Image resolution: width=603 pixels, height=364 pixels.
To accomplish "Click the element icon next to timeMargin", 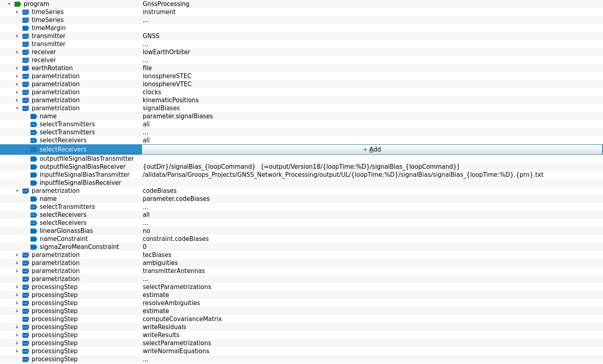I will pyautogui.click(x=26, y=28).
